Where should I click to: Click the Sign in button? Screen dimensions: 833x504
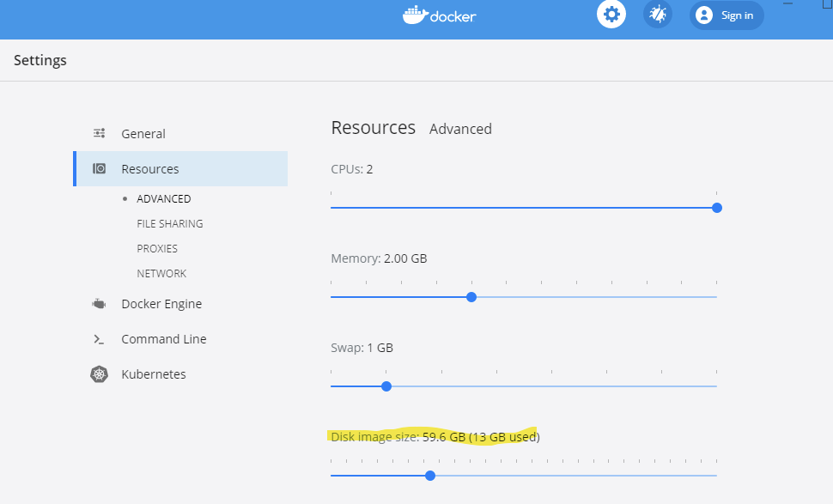pyautogui.click(x=727, y=15)
